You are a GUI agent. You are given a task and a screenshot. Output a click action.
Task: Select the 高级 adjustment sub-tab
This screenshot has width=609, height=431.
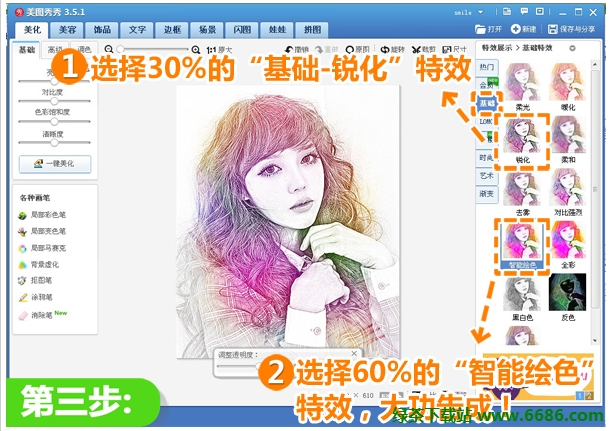pyautogui.click(x=55, y=50)
